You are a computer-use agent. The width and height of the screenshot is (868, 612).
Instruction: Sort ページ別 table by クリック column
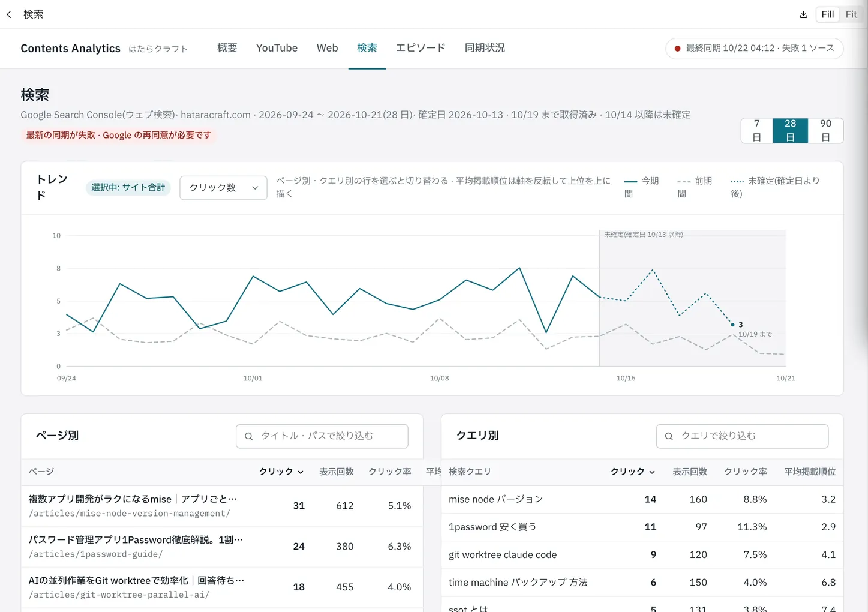pyautogui.click(x=281, y=472)
